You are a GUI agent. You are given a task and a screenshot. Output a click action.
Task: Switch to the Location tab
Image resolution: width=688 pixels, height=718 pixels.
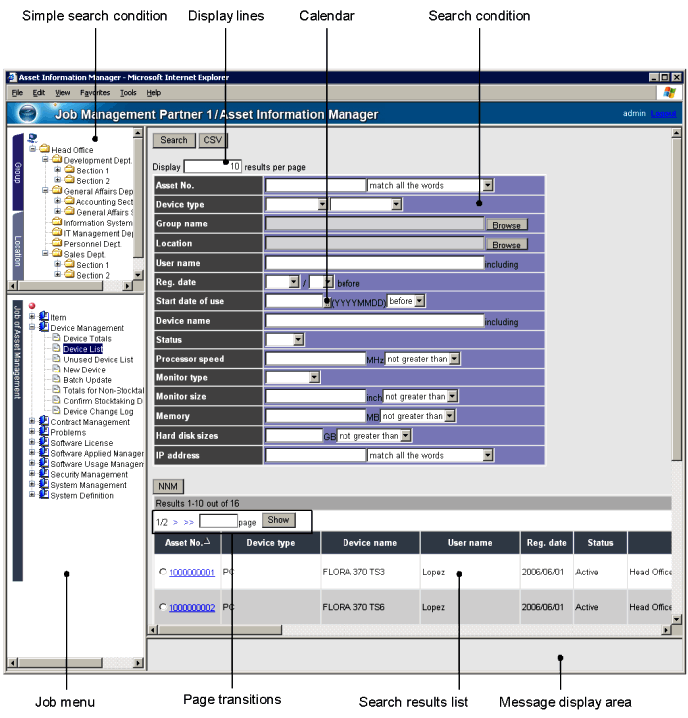[x=18, y=247]
